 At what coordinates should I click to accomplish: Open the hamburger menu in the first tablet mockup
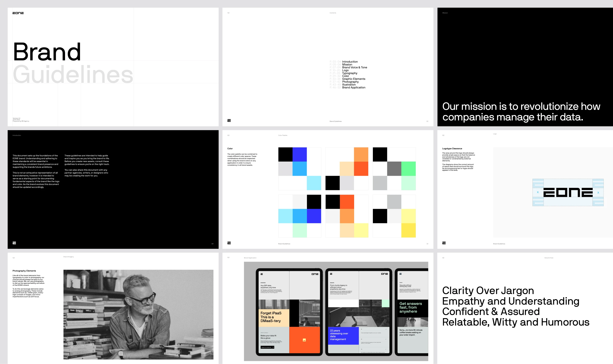click(262, 274)
